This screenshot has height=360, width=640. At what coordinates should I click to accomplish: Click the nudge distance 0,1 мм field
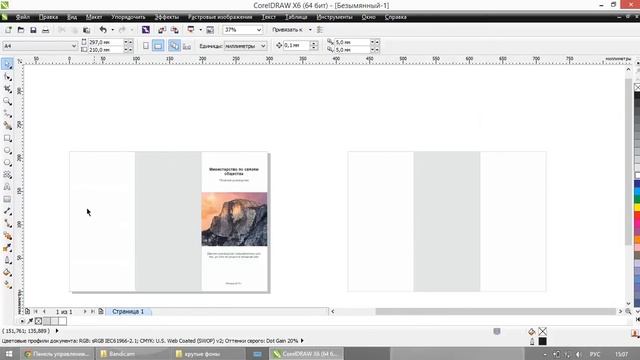[x=296, y=46]
